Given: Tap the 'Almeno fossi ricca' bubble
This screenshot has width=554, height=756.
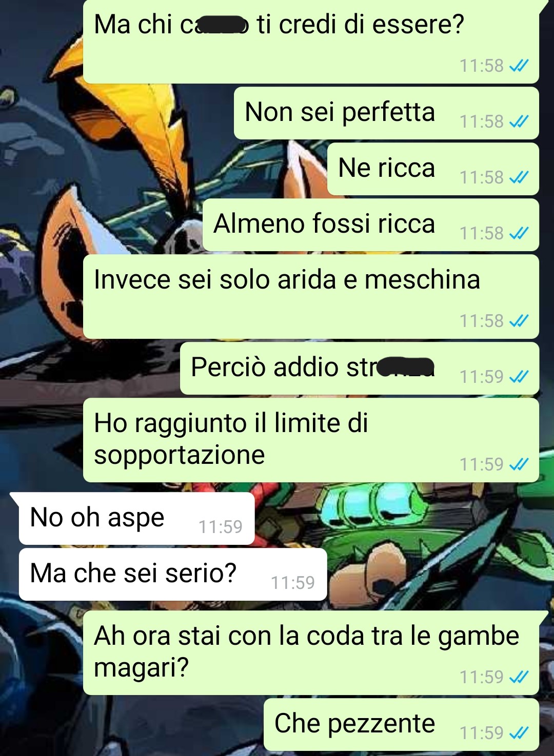Looking at the screenshot, I should pos(371,224).
